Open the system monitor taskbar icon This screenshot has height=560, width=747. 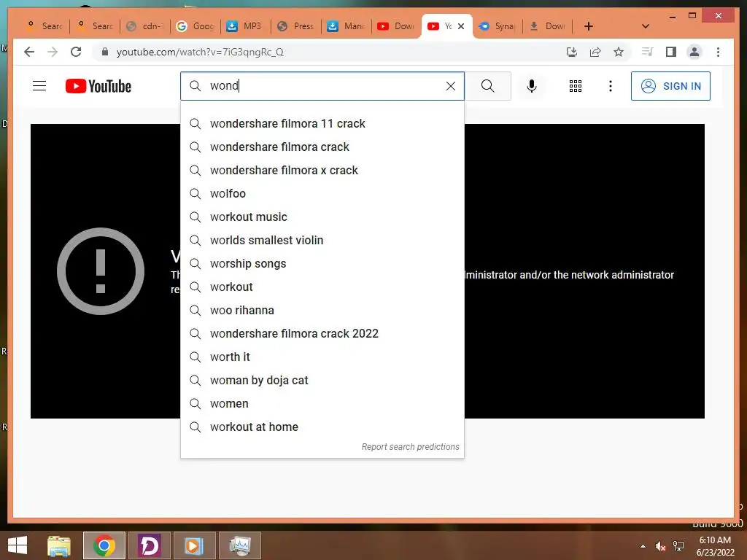pos(239,545)
